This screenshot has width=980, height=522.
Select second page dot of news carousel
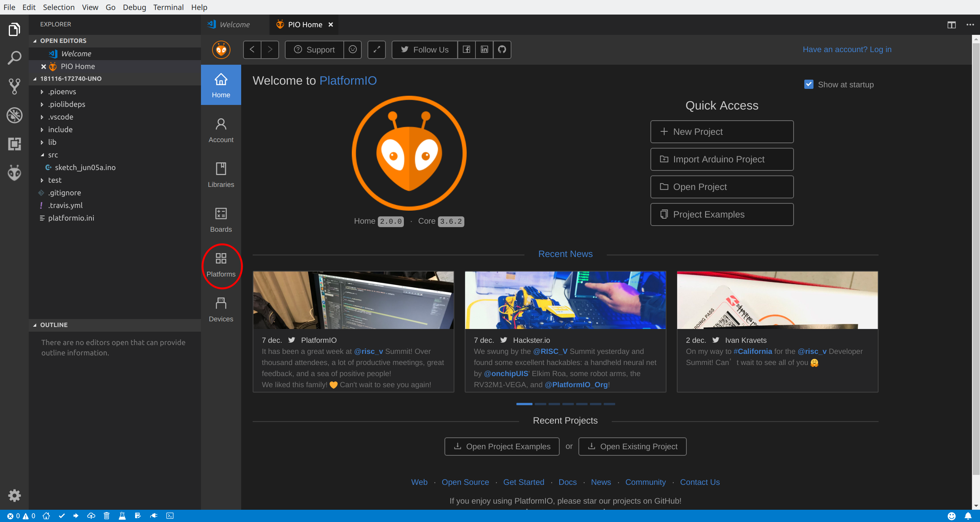(x=540, y=404)
